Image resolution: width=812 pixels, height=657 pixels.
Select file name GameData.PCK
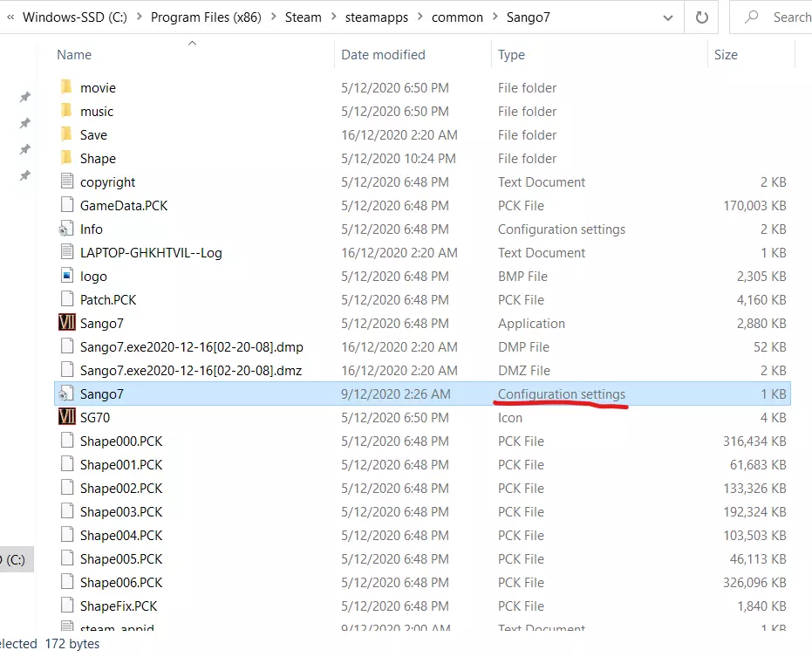pyautogui.click(x=124, y=206)
